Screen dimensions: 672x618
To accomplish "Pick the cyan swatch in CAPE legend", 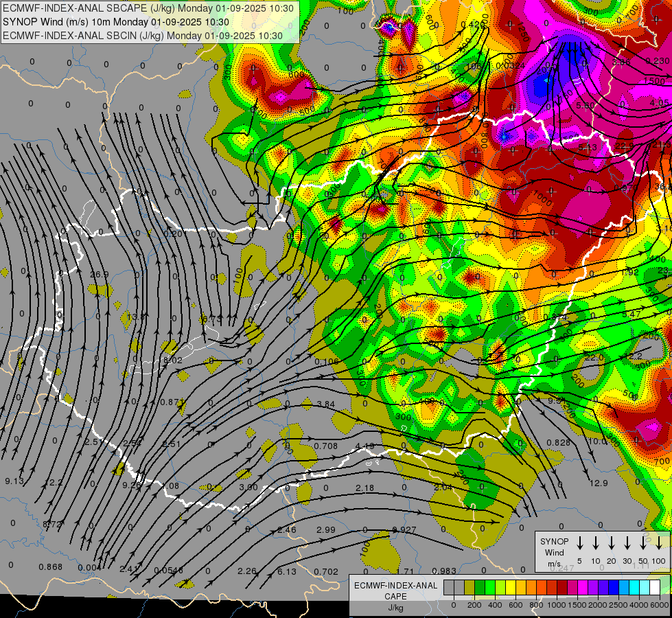I will pos(634,588).
